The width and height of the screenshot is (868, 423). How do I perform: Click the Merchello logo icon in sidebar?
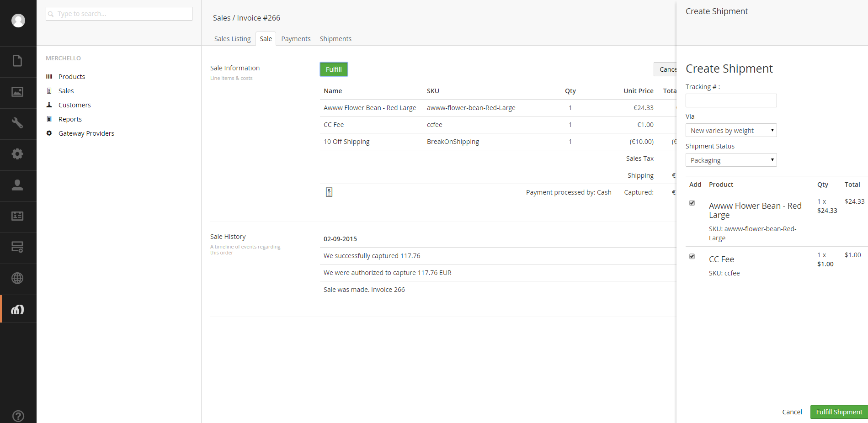17,310
